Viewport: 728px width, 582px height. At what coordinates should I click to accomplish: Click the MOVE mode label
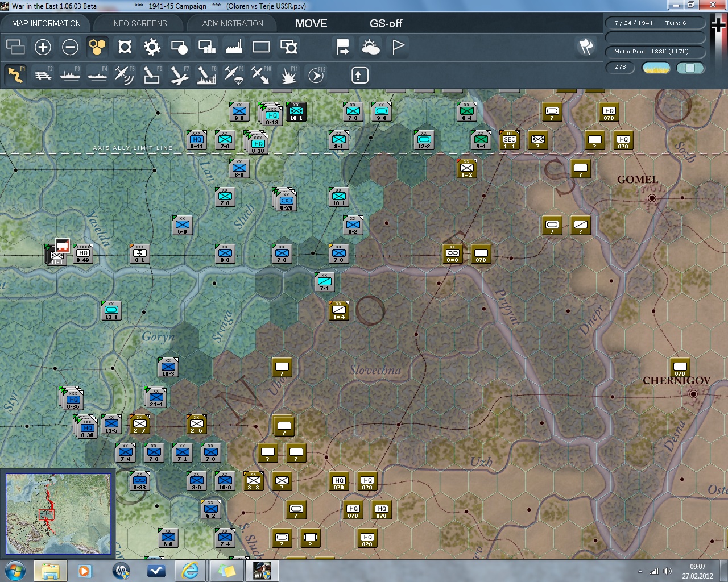[311, 23]
